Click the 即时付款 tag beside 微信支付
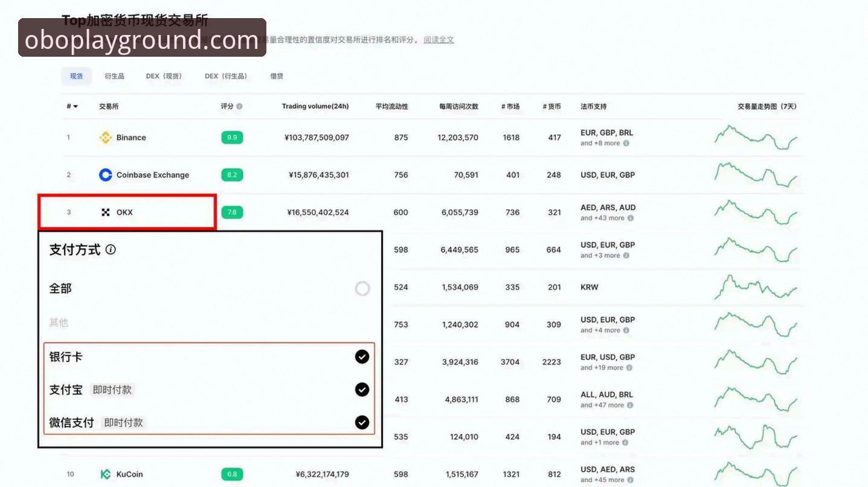The width and height of the screenshot is (868, 487). [124, 422]
